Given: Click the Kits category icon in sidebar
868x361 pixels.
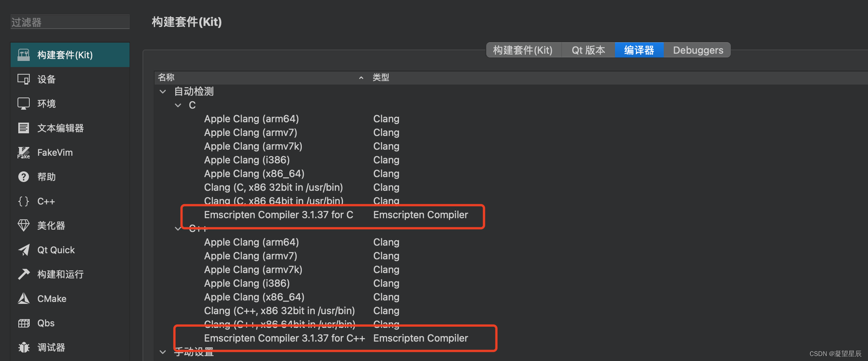Looking at the screenshot, I should pos(24,55).
